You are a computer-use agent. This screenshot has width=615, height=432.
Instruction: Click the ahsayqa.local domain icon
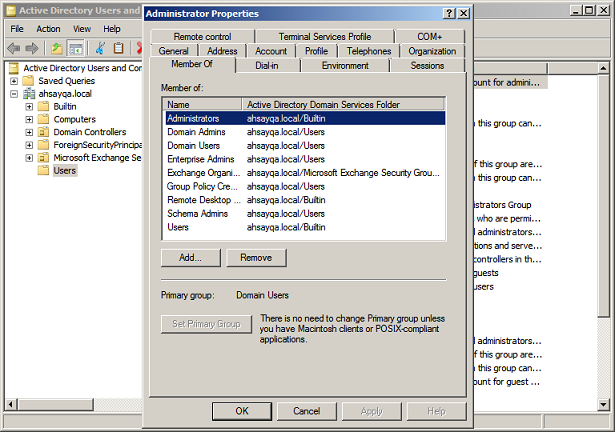[x=29, y=94]
